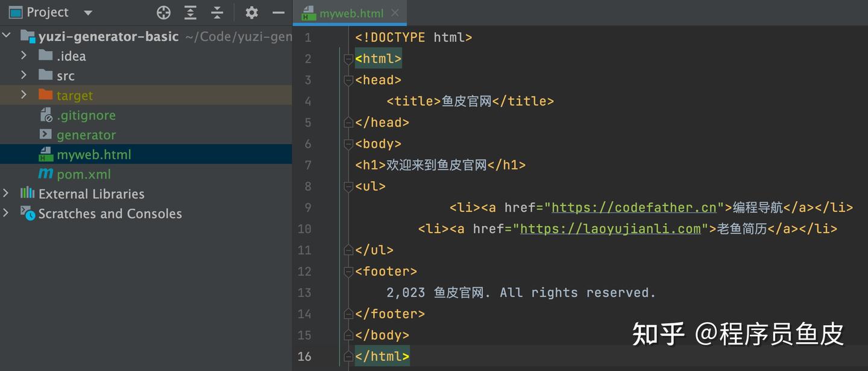Open Project panel settings gear
Viewport: 868px width, 371px height.
251,13
